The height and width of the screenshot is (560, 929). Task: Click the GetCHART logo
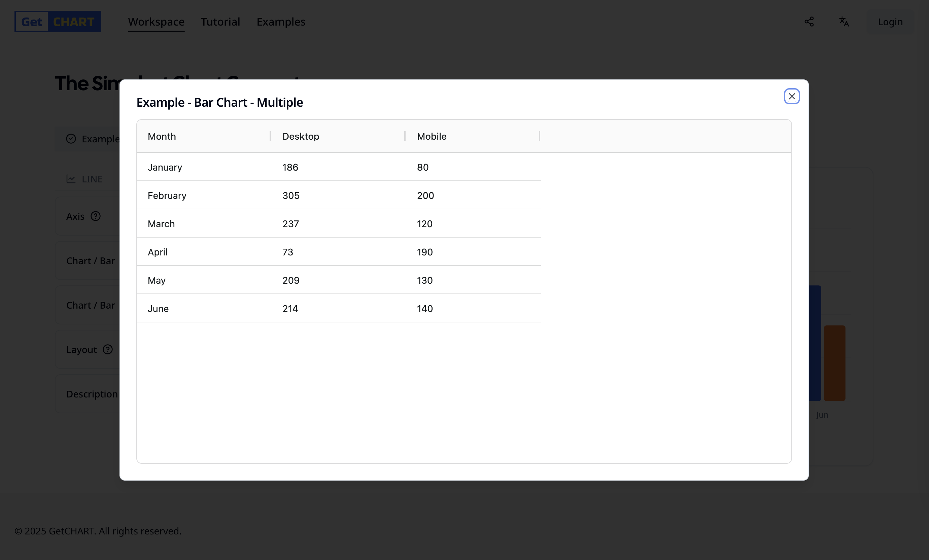pos(58,22)
